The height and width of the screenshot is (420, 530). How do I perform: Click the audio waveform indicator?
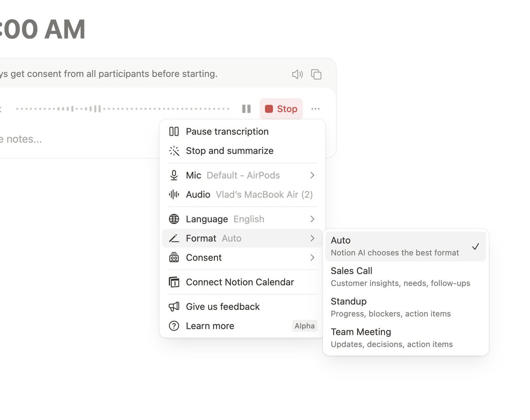pos(122,109)
